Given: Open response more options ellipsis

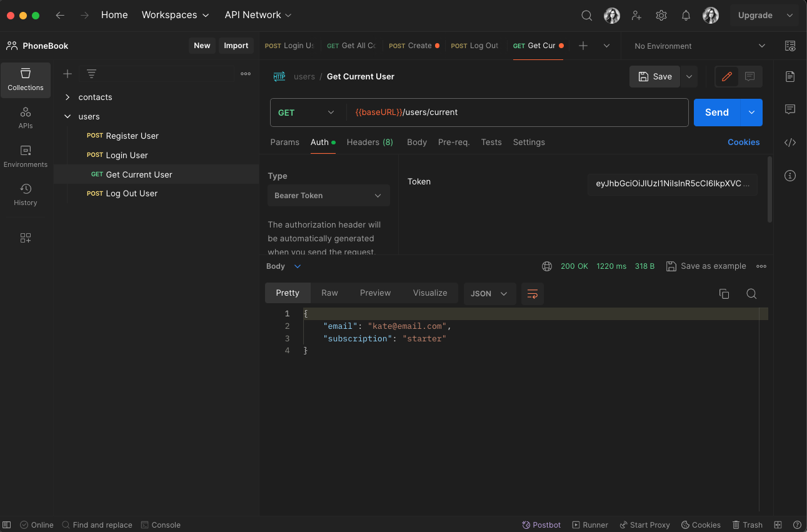Looking at the screenshot, I should [761, 266].
